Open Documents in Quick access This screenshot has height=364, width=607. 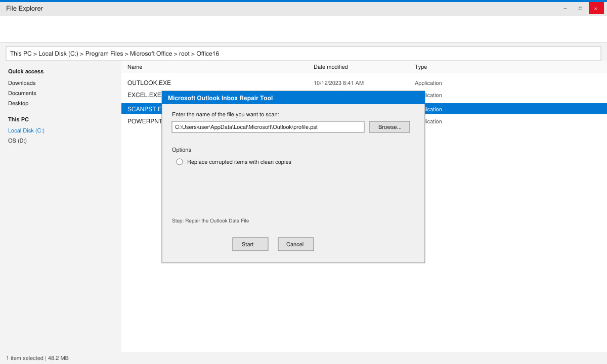(x=22, y=93)
